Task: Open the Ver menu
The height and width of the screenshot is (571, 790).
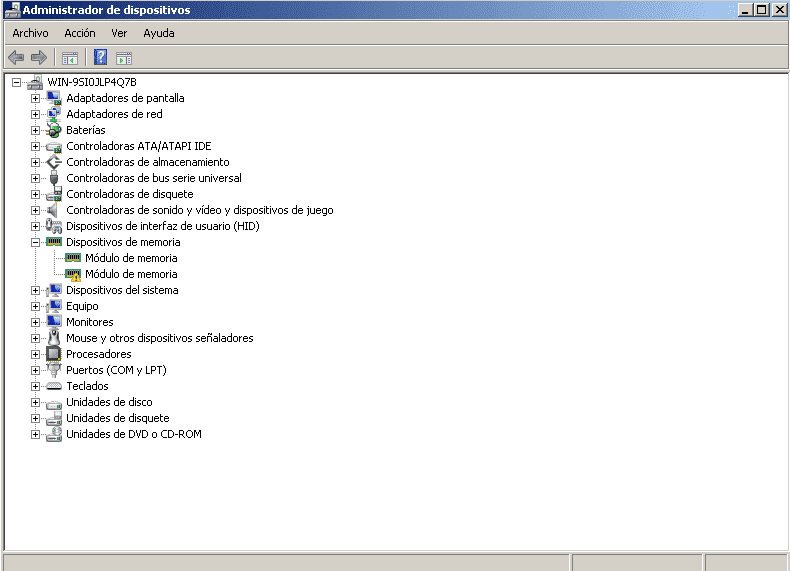Action: tap(119, 33)
